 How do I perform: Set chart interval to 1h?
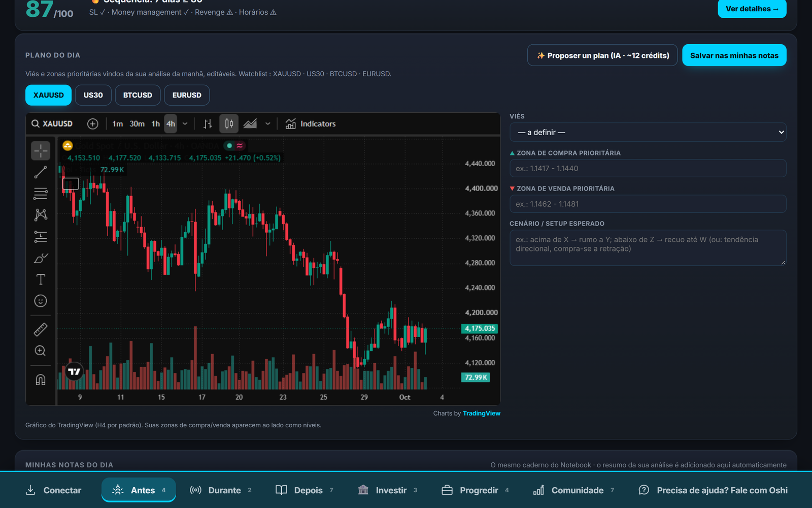(x=156, y=124)
